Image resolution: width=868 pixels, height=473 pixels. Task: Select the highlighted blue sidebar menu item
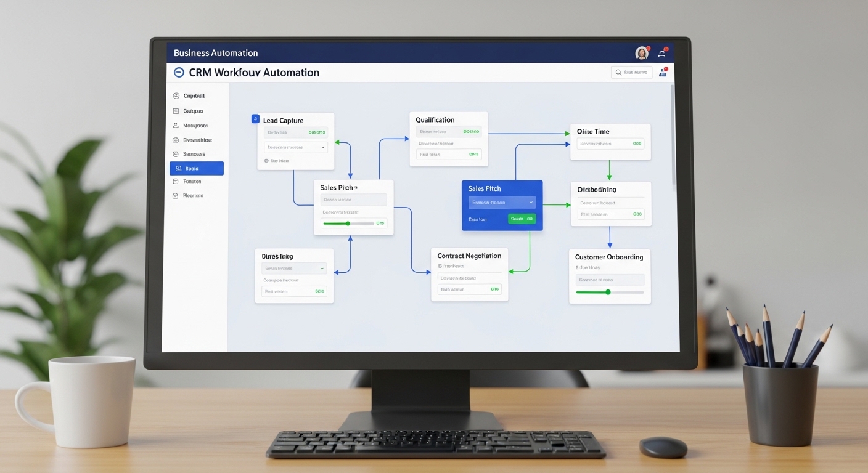pos(196,168)
